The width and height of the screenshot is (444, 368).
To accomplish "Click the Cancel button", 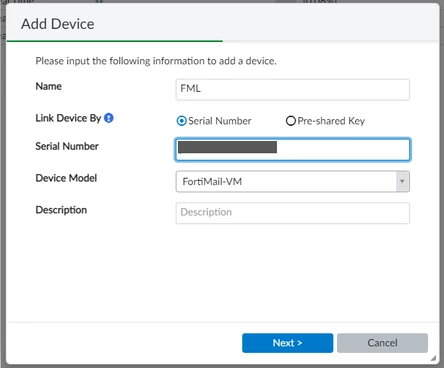I will (382, 343).
